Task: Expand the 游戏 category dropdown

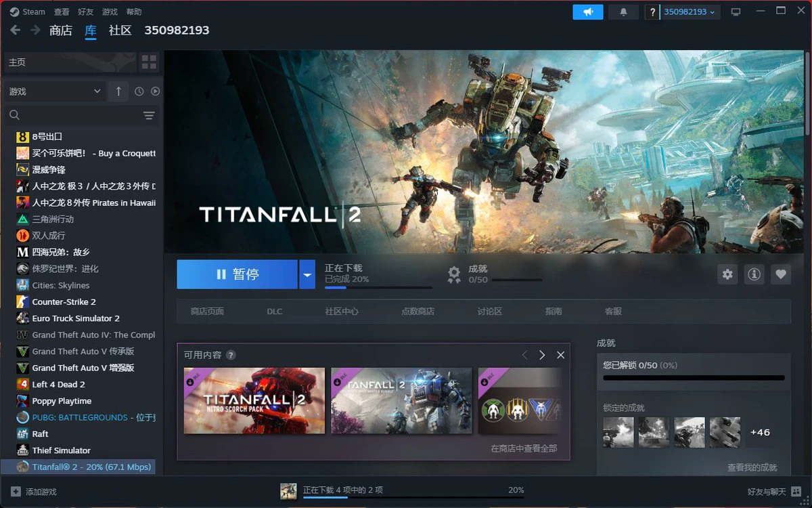Action: click(x=54, y=91)
